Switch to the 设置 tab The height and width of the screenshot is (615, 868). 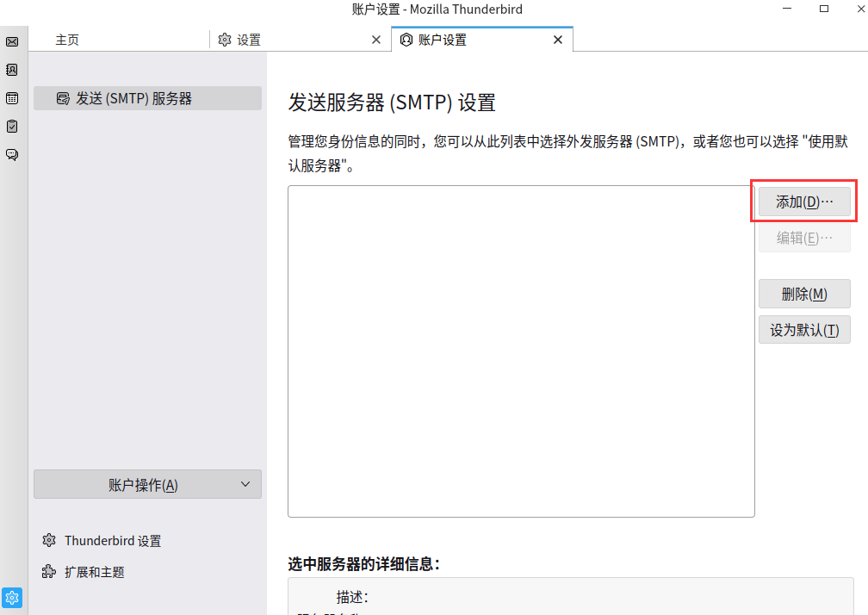[x=250, y=39]
